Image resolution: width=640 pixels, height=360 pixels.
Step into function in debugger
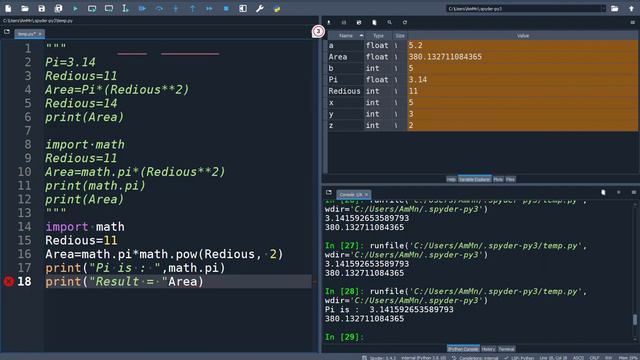[176, 8]
